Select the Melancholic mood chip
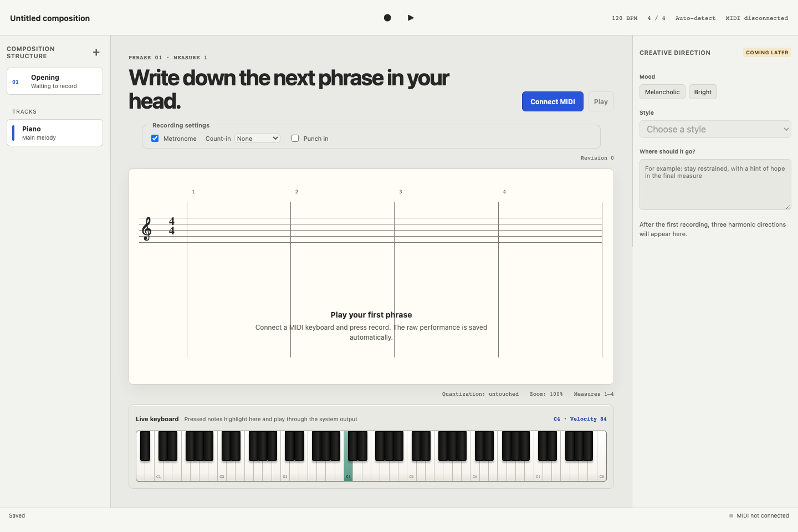The width and height of the screenshot is (798, 532). pyautogui.click(x=662, y=92)
